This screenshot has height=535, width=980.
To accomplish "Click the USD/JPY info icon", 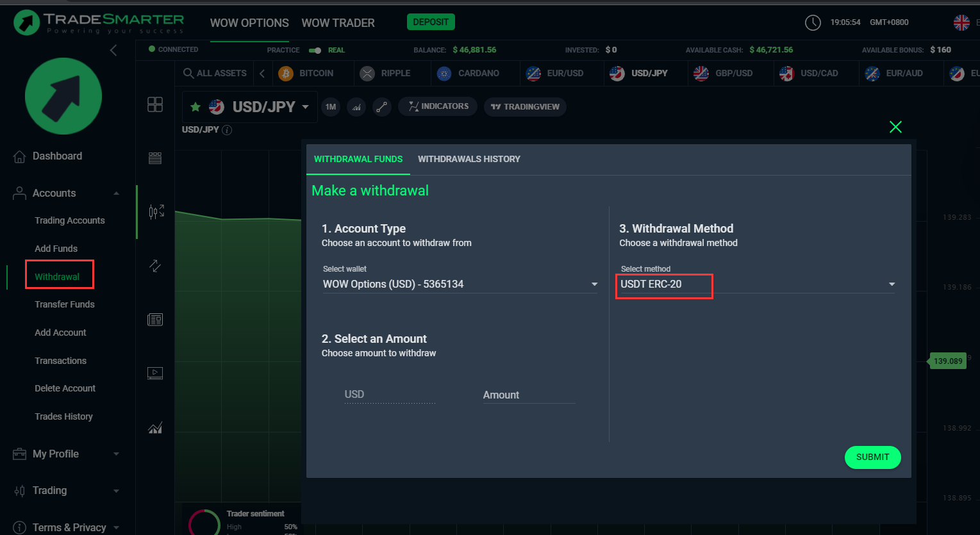I will pyautogui.click(x=227, y=130).
